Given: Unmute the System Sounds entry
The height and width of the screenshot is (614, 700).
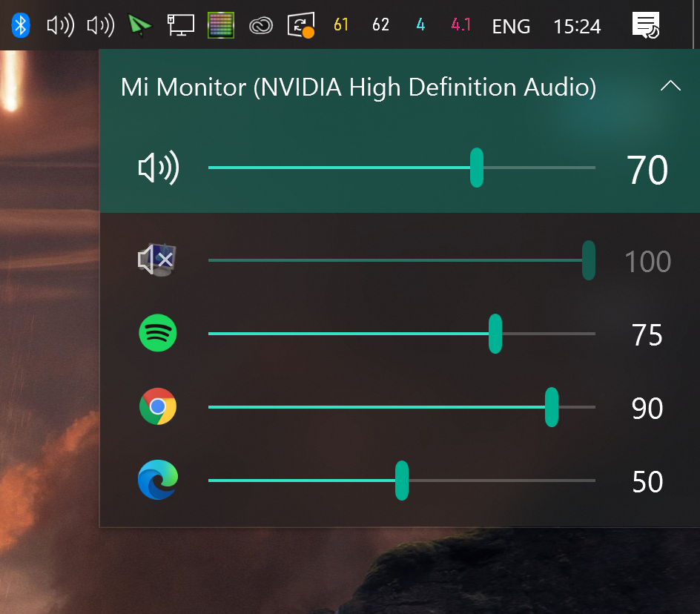Looking at the screenshot, I should pos(156,260).
